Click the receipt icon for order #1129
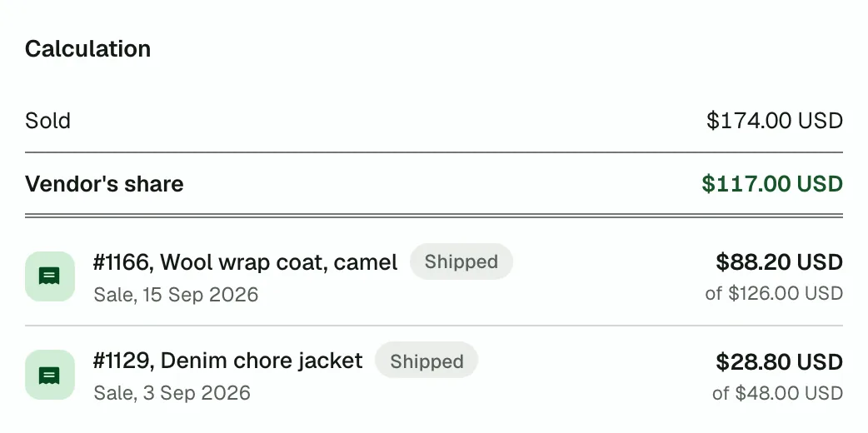 pos(50,375)
